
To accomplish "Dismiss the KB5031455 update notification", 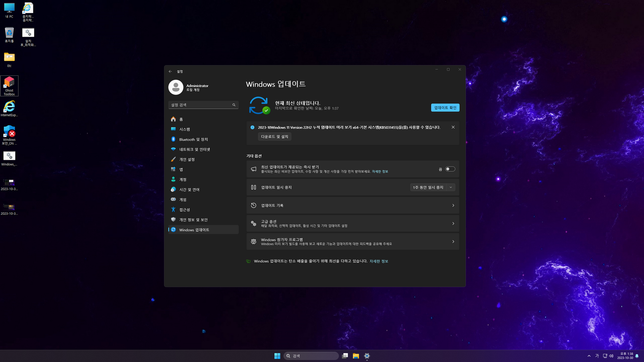I will coord(453,127).
